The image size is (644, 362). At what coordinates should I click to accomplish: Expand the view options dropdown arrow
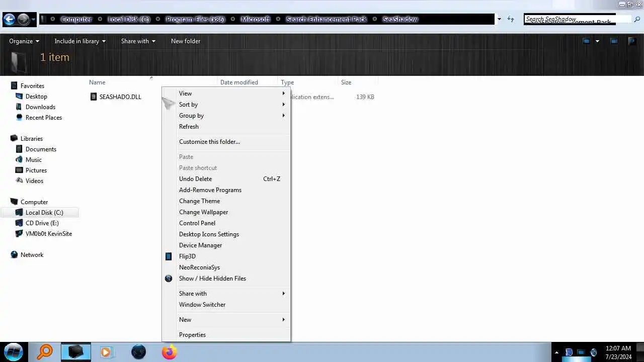pyautogui.click(x=597, y=41)
